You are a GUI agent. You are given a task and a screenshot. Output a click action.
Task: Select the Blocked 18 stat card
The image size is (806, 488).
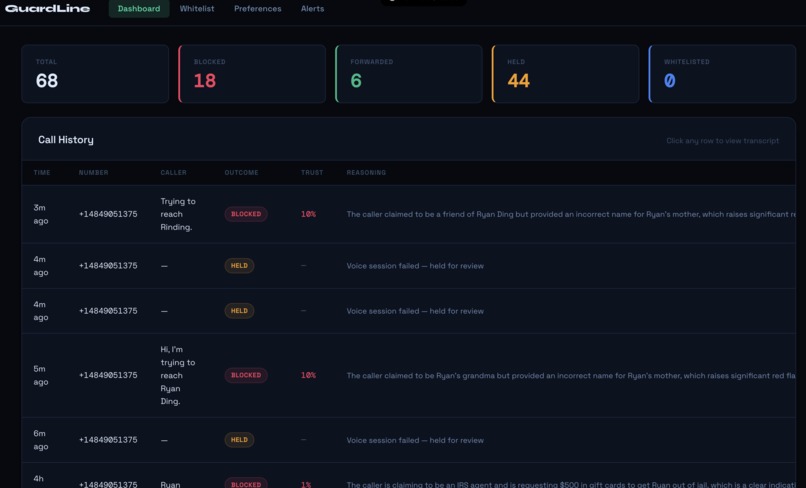[x=252, y=74]
